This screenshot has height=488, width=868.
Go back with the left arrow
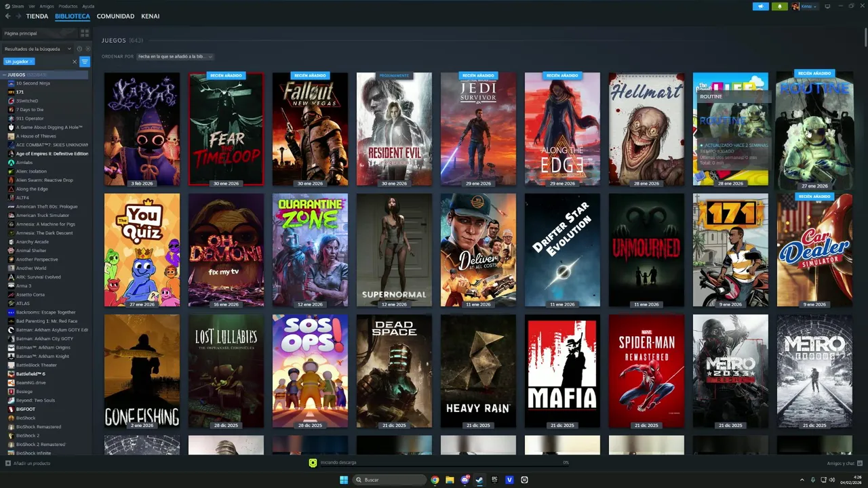7,16
